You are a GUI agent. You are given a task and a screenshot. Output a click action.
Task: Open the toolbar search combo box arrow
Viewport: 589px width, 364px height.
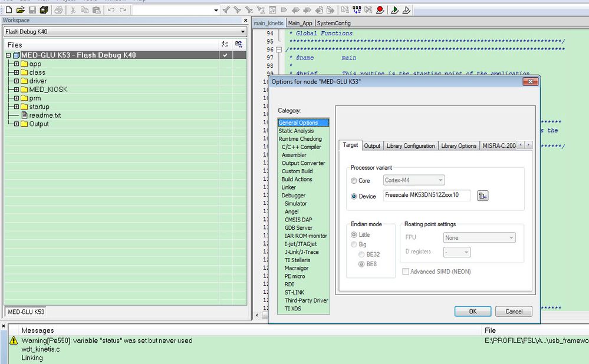(x=216, y=10)
